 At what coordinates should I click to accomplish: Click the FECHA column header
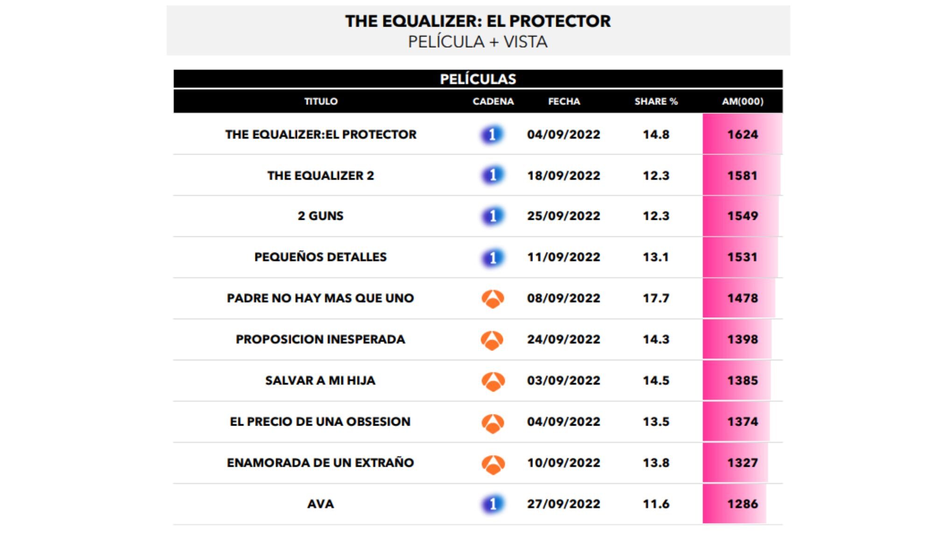coord(564,101)
